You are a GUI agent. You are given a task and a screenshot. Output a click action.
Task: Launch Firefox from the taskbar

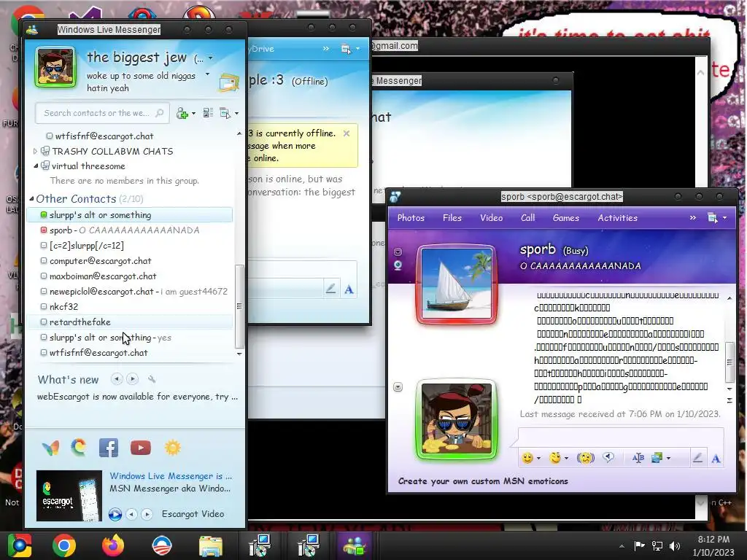pyautogui.click(x=113, y=545)
